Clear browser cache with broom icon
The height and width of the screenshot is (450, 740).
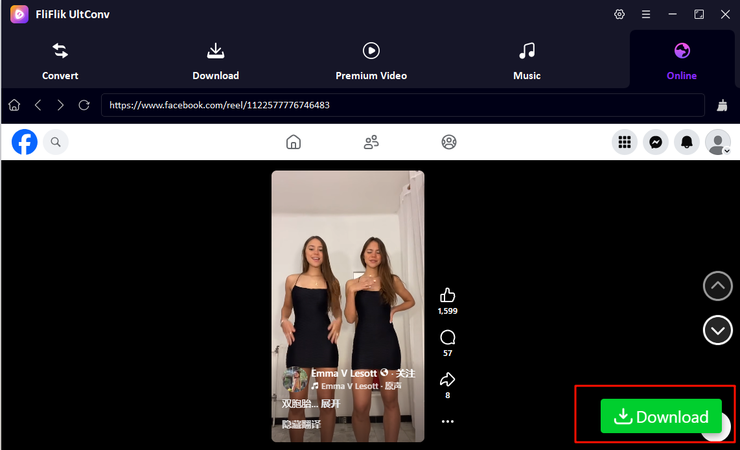(722, 105)
